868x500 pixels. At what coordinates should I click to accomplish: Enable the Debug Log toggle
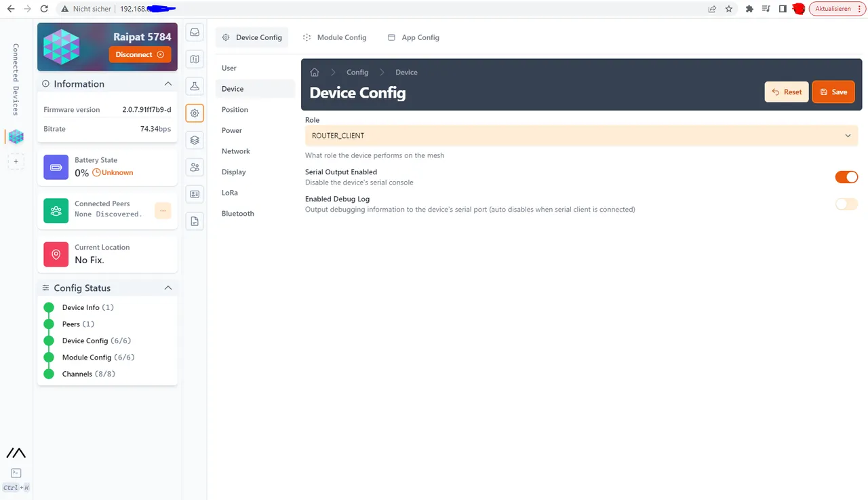[846, 204]
